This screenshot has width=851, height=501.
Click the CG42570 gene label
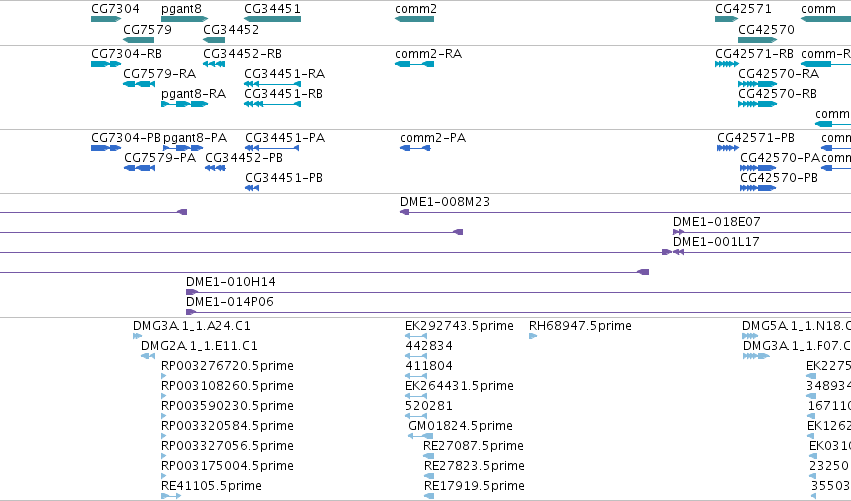766,29
